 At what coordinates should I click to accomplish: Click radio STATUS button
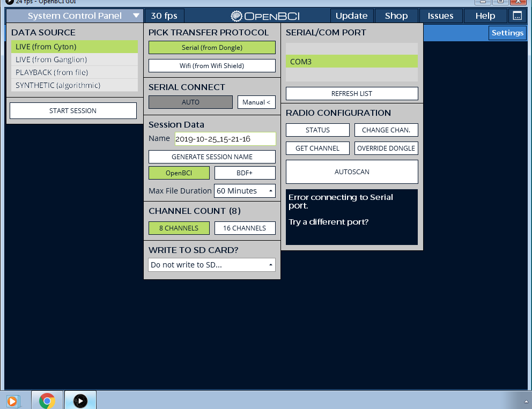pyautogui.click(x=317, y=130)
